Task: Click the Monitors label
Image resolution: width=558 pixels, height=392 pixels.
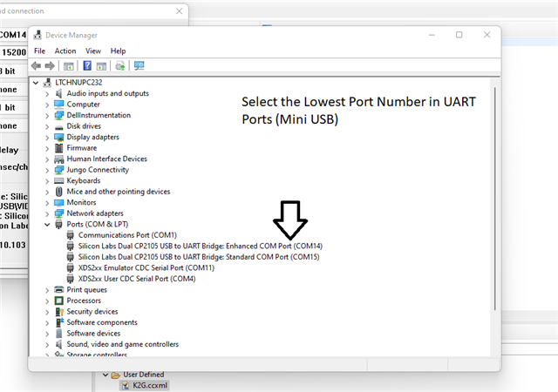Action: point(81,202)
